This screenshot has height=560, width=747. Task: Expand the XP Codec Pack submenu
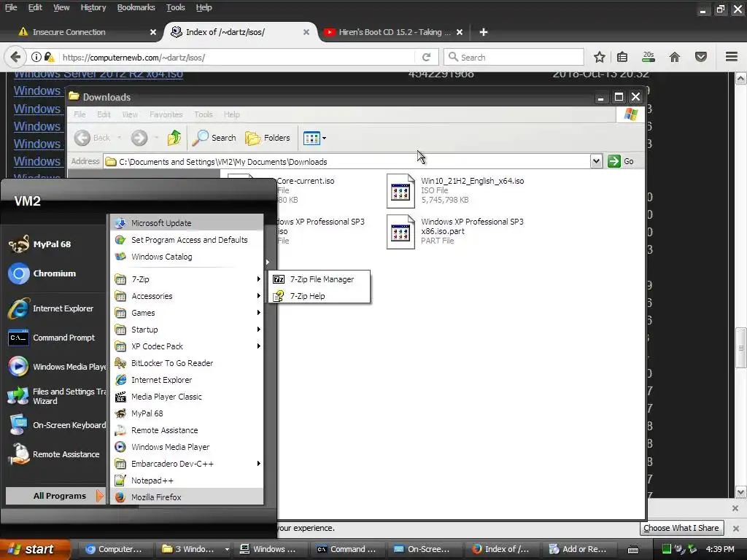[187, 346]
